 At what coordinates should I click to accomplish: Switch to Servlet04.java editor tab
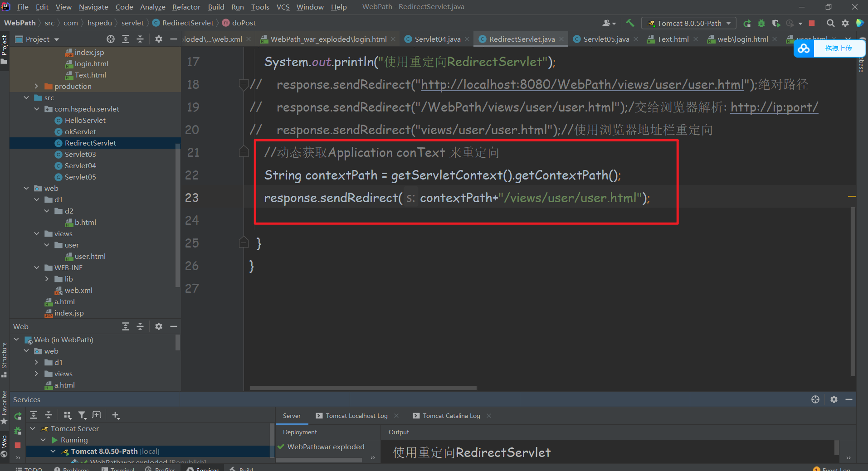coord(437,39)
